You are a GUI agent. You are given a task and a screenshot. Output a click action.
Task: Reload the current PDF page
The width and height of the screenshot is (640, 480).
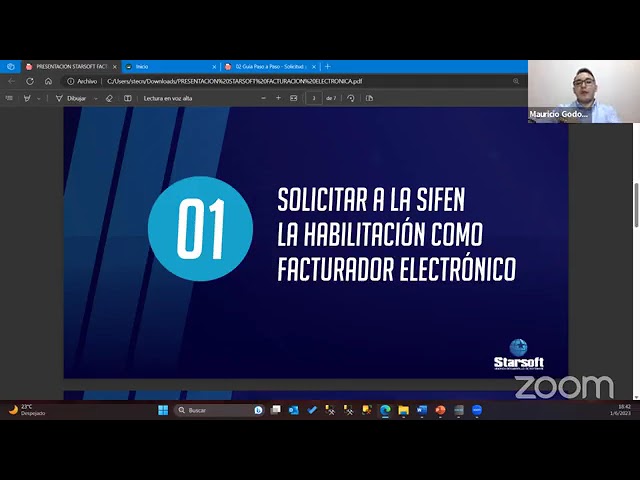30,81
